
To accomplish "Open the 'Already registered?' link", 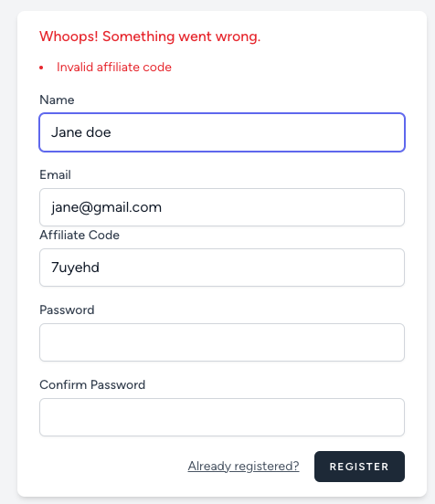I will (x=244, y=466).
